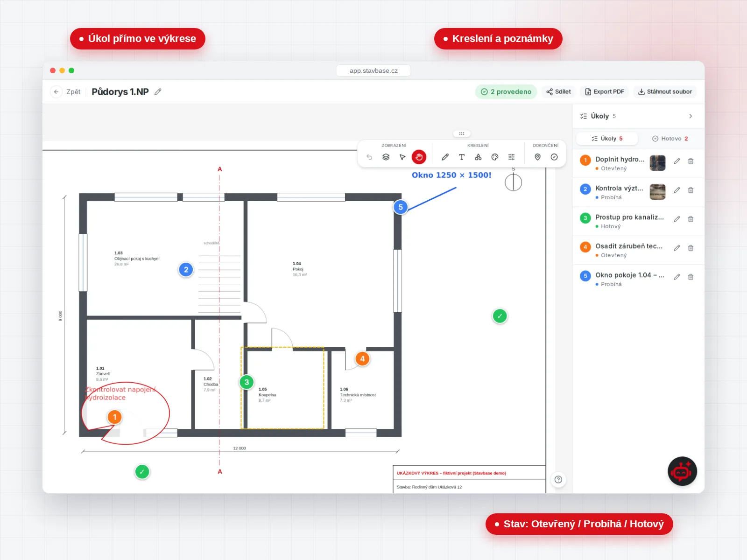Edit the Okno pokoje 1.04 task
This screenshot has width=747, height=560.
pos(677,277)
